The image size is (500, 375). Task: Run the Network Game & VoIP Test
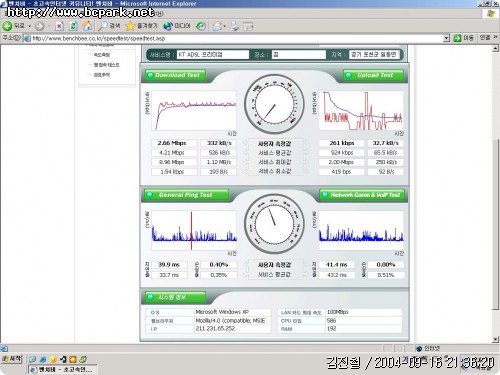[x=362, y=195]
